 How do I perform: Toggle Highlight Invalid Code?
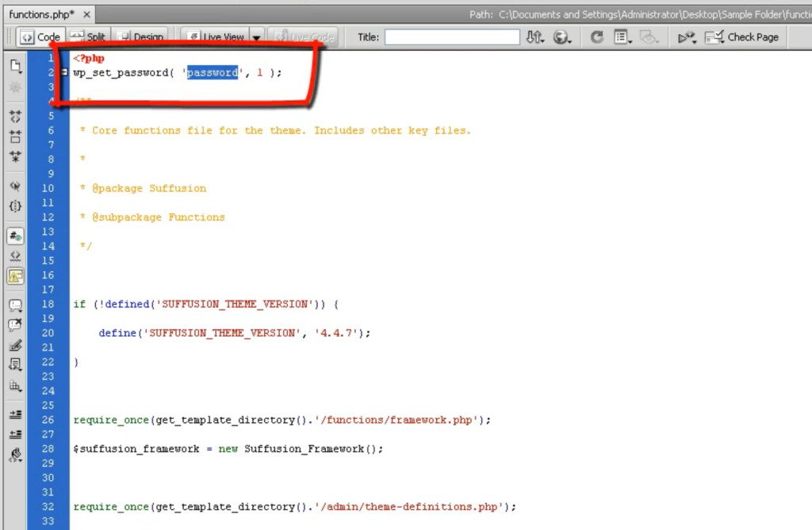[14, 255]
